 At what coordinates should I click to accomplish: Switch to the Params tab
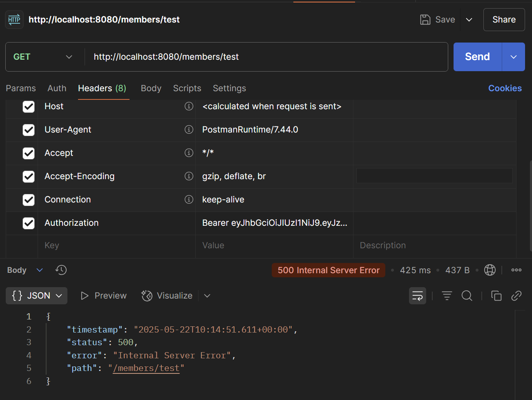point(21,88)
